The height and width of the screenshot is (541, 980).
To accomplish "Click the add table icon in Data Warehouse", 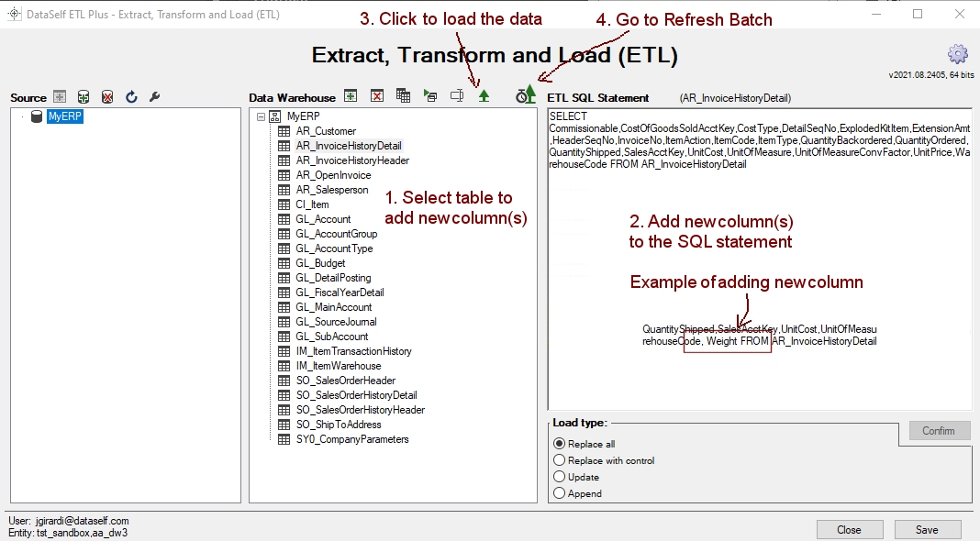I will pyautogui.click(x=351, y=95).
